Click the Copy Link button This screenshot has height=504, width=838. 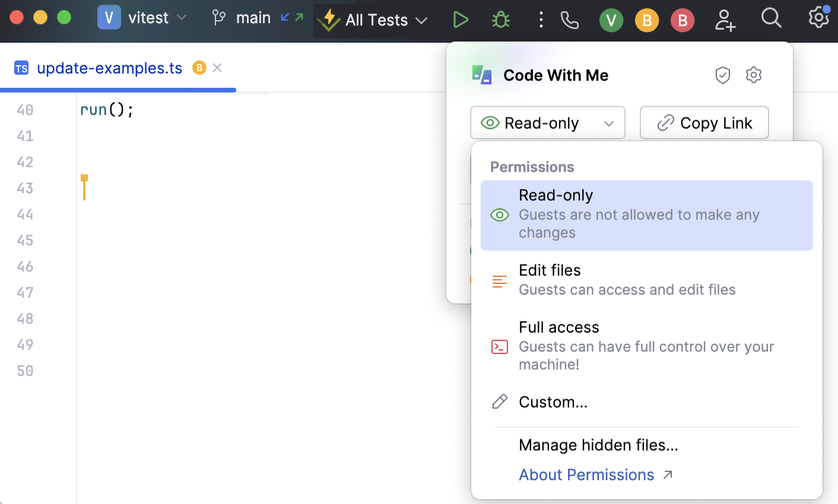704,123
